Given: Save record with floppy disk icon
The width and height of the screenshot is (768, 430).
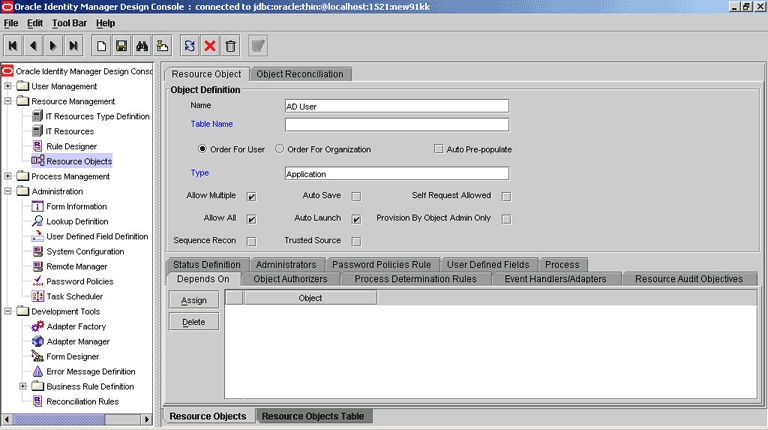Looking at the screenshot, I should pos(121,46).
